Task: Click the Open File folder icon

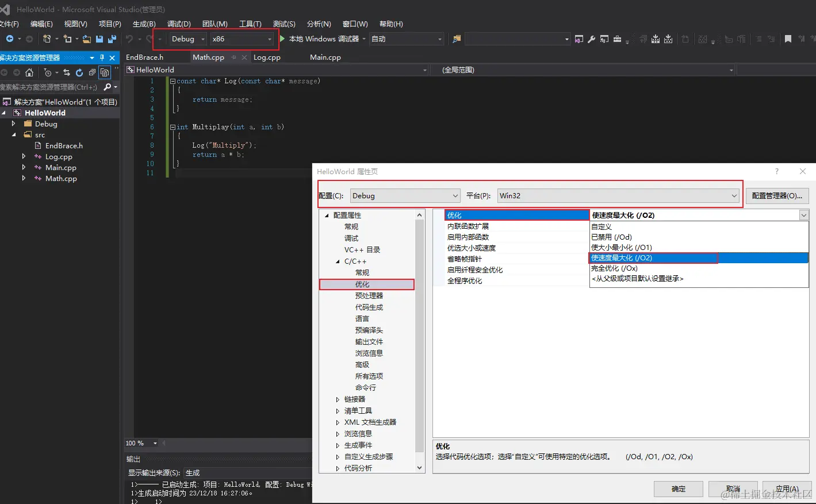Action: point(87,39)
